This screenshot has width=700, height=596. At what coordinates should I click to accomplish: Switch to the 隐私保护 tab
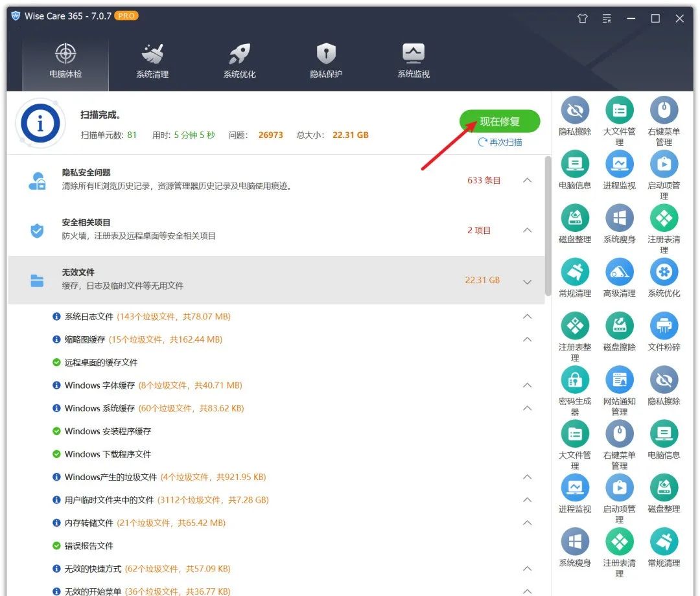(326, 61)
